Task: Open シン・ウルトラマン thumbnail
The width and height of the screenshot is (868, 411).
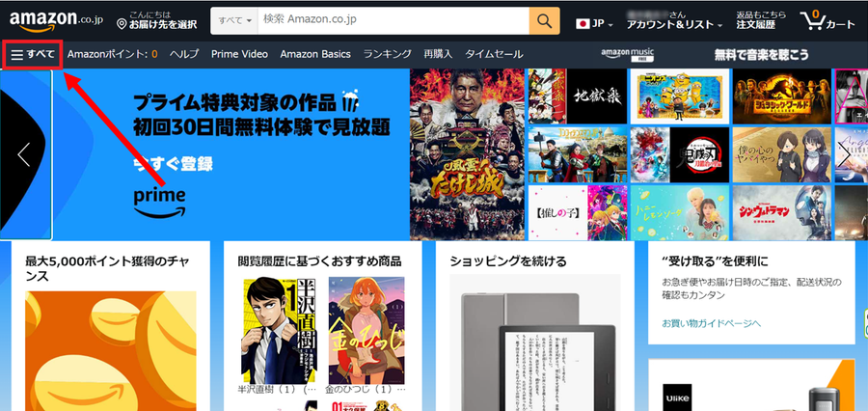Action: pyautogui.click(x=782, y=212)
